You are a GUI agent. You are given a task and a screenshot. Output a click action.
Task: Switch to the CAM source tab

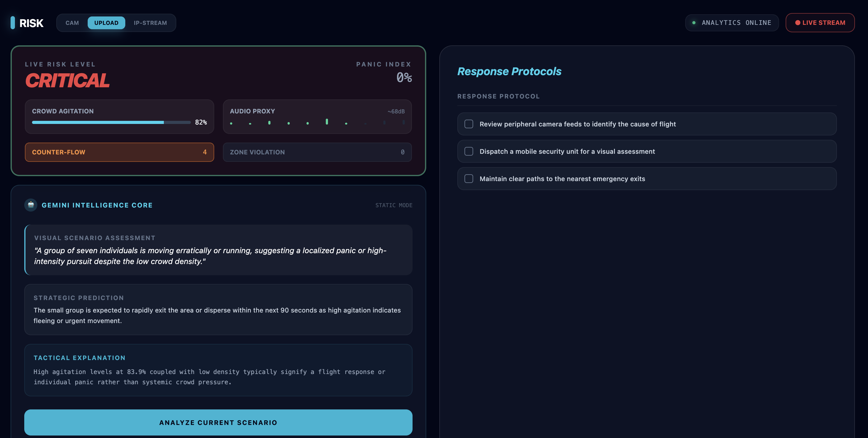[x=72, y=23]
